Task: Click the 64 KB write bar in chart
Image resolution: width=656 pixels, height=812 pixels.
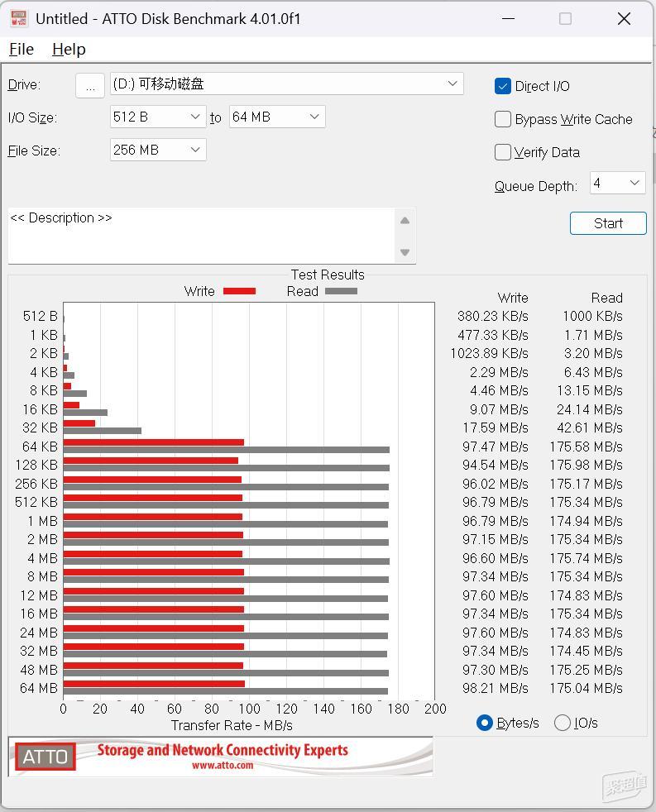Action: (x=153, y=442)
